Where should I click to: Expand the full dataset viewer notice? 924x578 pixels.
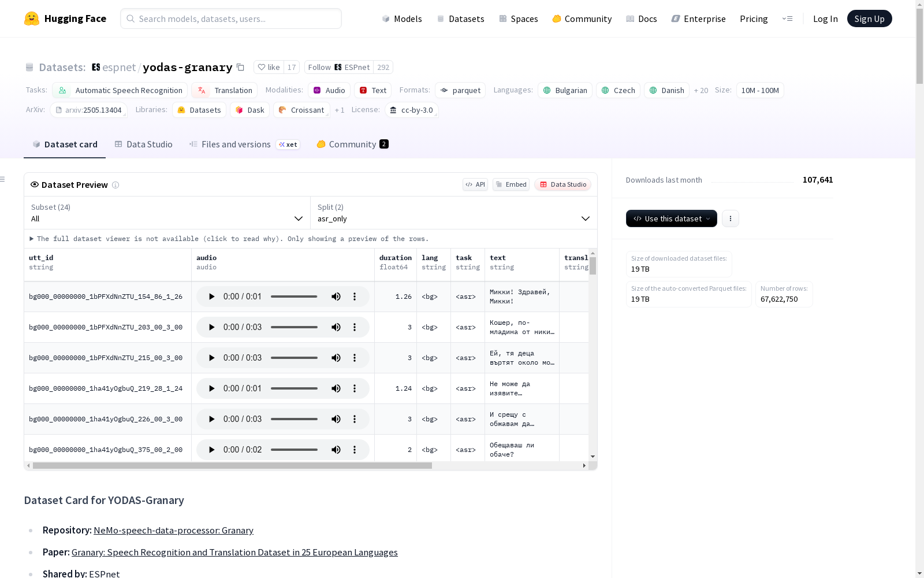(x=229, y=239)
